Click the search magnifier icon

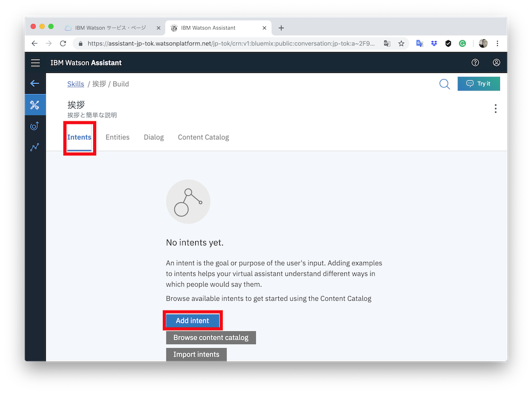444,84
